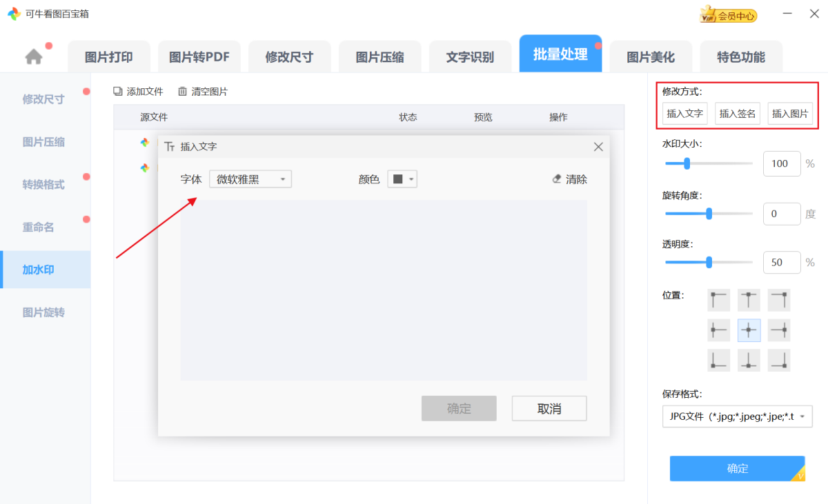Click the 旋转角度 value field 0

click(782, 214)
